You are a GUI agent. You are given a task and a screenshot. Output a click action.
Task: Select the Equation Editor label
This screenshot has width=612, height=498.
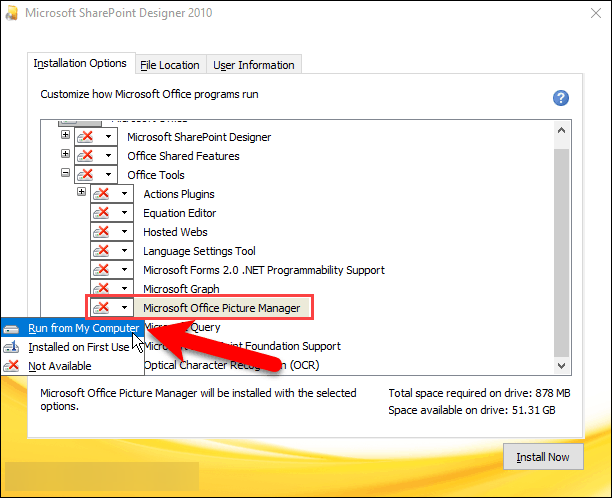tap(180, 213)
